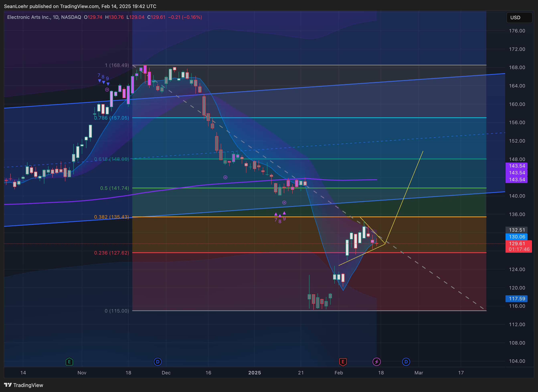Click the purple lightning bolt event marker
The image size is (538, 392).
tap(376, 362)
